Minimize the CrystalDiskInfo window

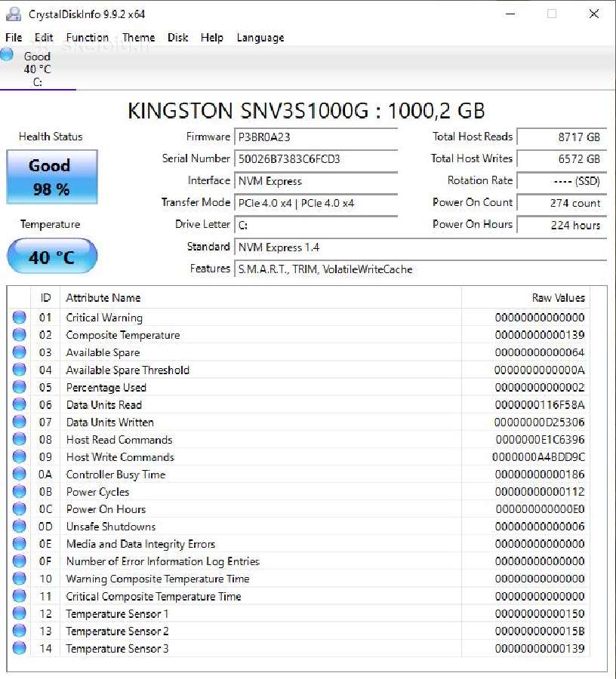pos(510,14)
